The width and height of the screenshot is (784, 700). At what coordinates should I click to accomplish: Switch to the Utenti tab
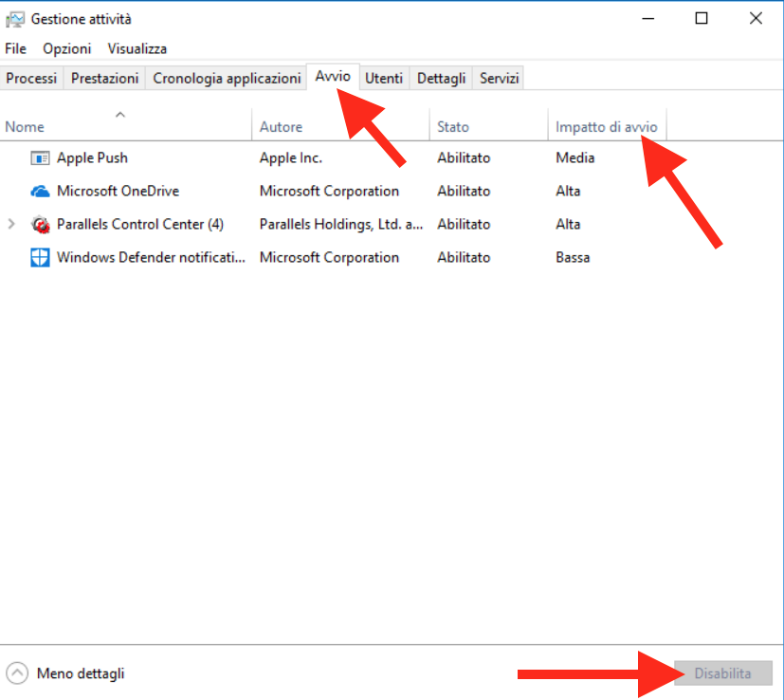point(384,78)
